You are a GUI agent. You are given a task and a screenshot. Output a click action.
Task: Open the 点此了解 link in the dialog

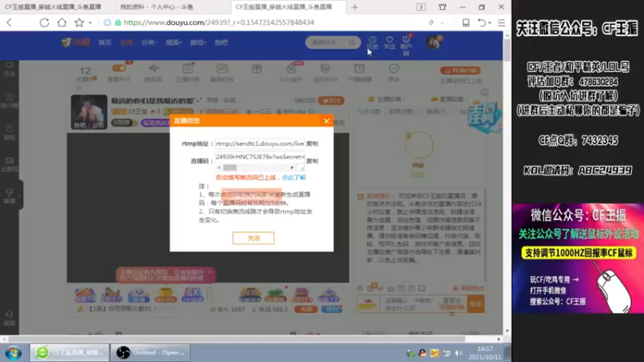(294, 177)
